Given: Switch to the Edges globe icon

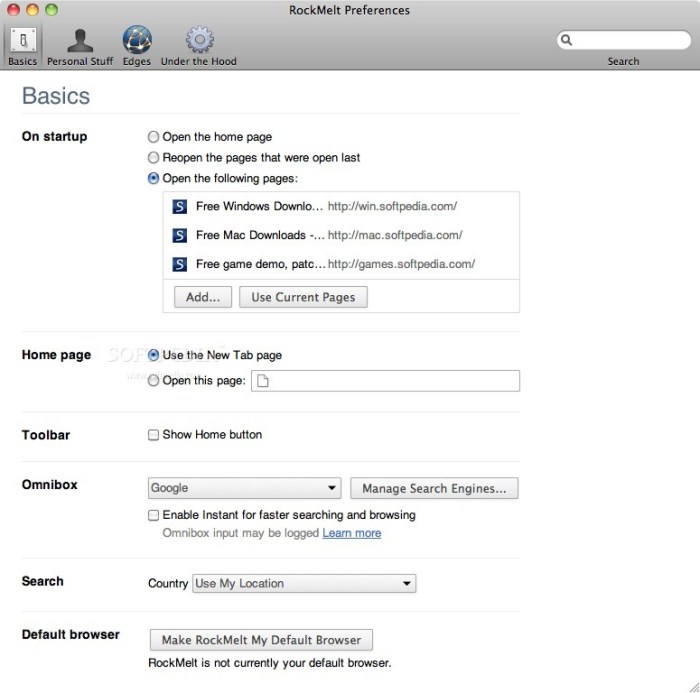Looking at the screenshot, I should pyautogui.click(x=137, y=41).
